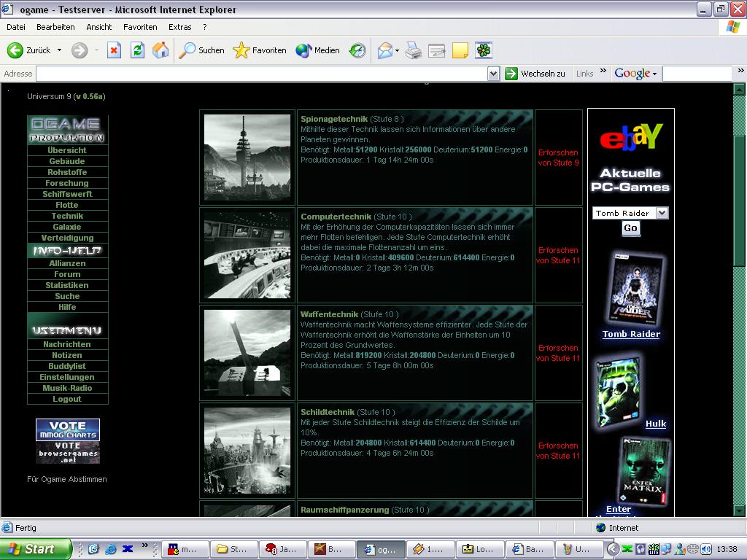Click in the Adresse input field
Viewport: 747px width, 560px height.
[x=262, y=74]
